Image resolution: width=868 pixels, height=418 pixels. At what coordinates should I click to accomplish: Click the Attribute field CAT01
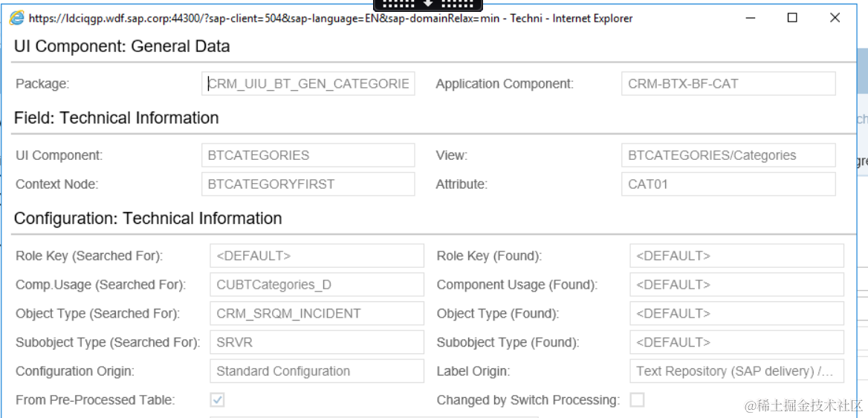pos(728,184)
